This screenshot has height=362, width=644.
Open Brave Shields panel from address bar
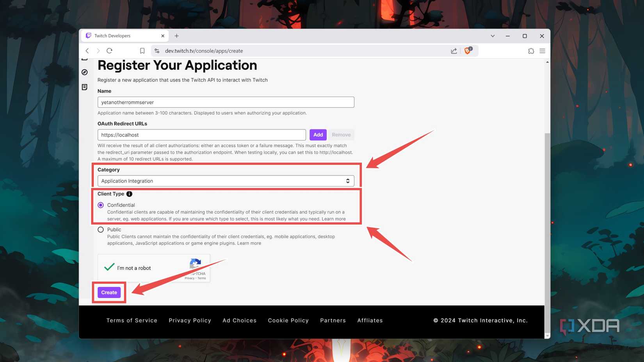point(468,51)
